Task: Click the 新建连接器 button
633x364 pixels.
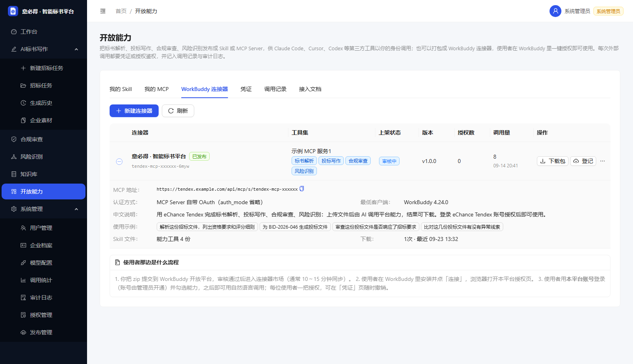Action: 134,111
